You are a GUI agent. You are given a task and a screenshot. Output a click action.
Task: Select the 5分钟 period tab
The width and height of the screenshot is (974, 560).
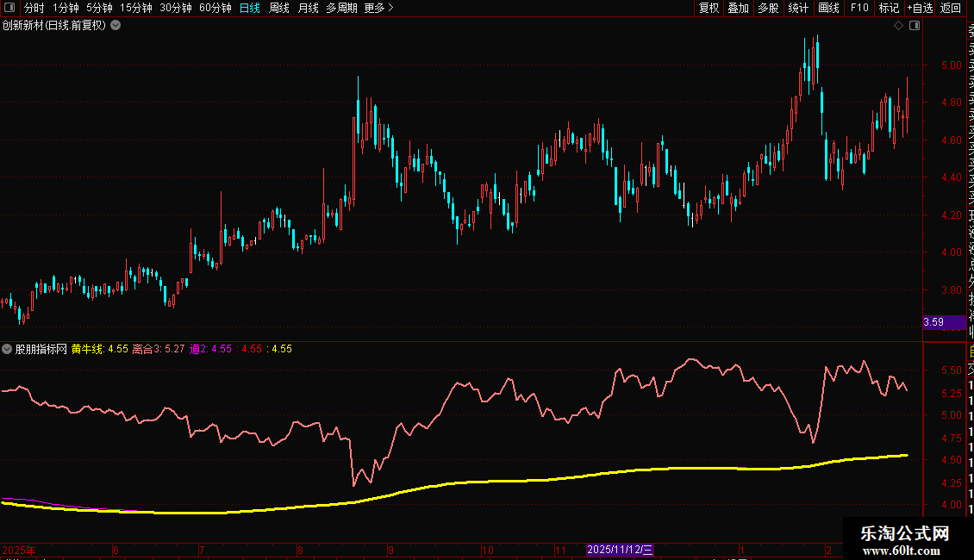pyautogui.click(x=99, y=8)
